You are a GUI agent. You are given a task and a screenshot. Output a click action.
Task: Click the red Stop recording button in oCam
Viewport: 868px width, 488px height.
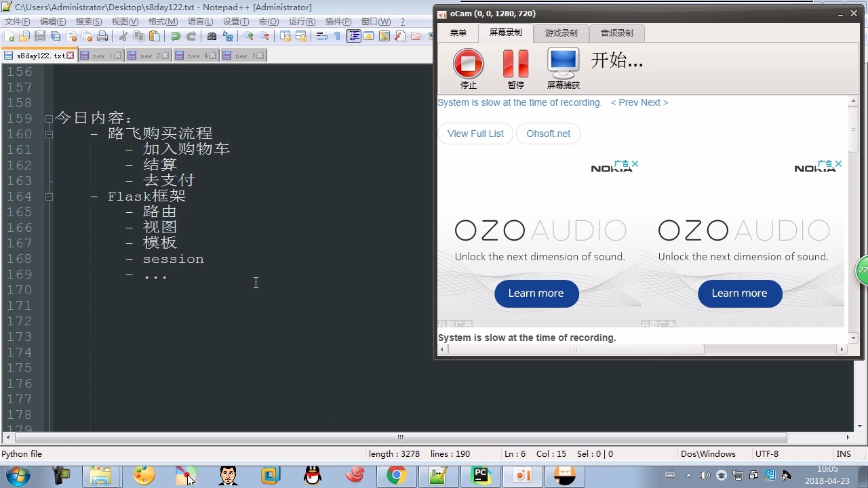point(468,64)
